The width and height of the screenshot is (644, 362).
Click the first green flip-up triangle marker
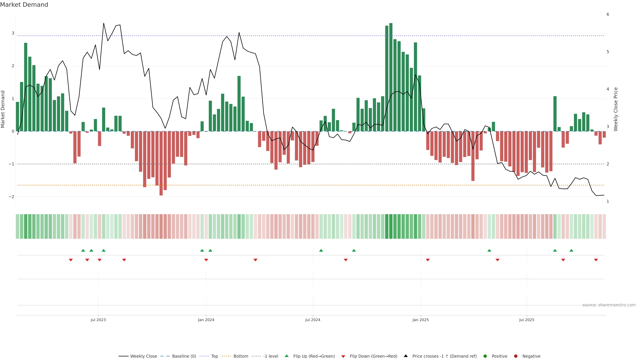coord(83,251)
